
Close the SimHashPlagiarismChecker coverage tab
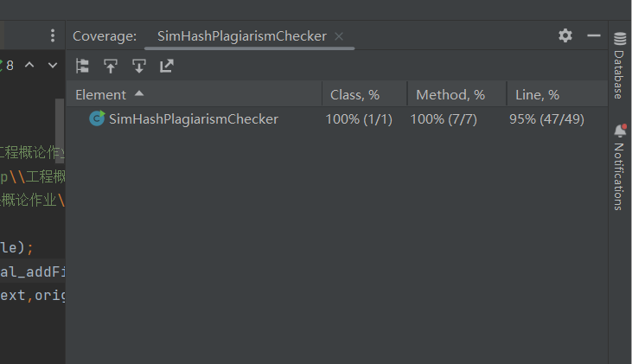(x=339, y=36)
